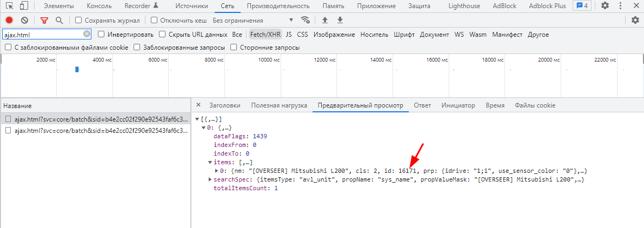Filter requests by Изображение
The image size is (644, 228).
[x=334, y=35]
